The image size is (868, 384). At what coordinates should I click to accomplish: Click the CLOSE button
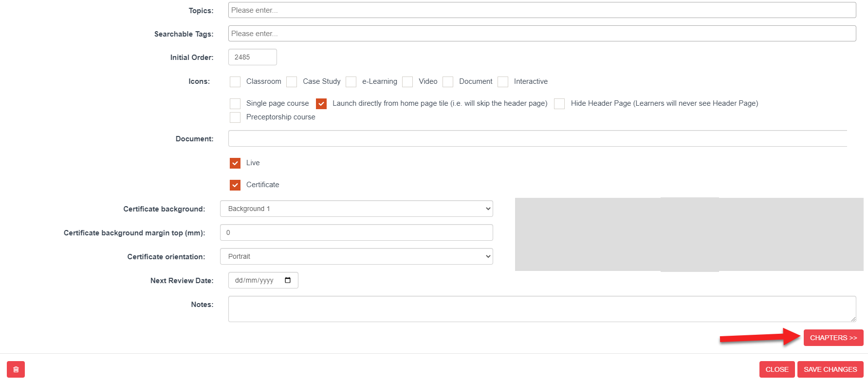[x=777, y=369]
